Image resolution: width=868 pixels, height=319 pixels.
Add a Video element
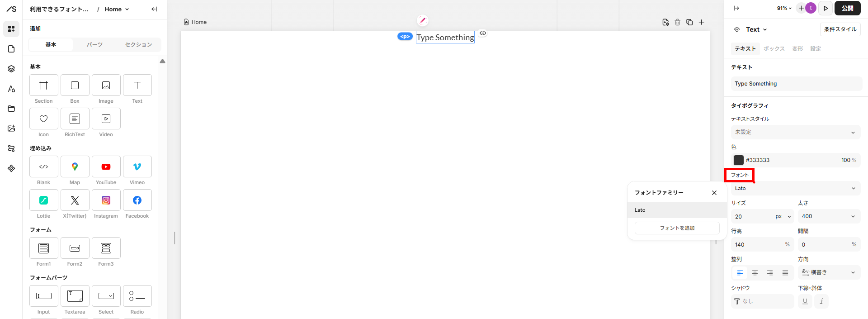[106, 119]
